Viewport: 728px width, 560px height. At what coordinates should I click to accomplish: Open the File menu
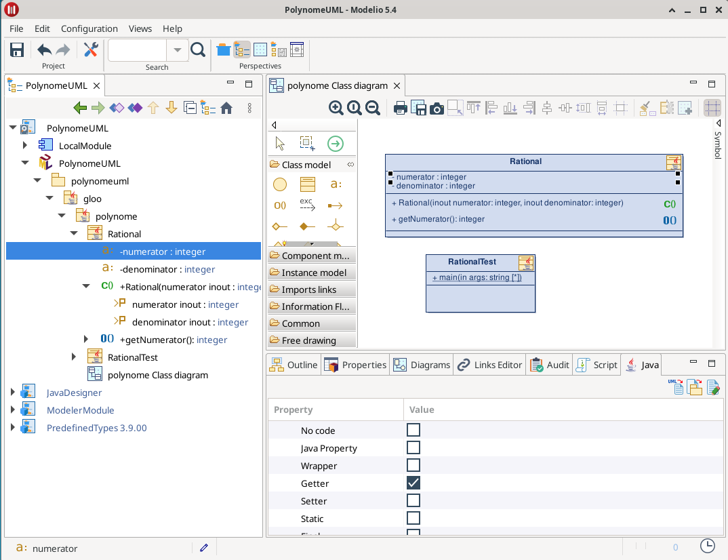click(16, 28)
